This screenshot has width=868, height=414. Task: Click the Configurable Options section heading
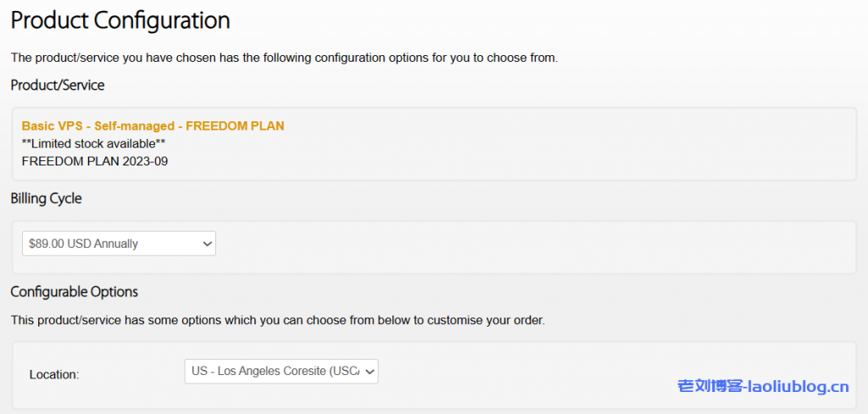click(74, 292)
